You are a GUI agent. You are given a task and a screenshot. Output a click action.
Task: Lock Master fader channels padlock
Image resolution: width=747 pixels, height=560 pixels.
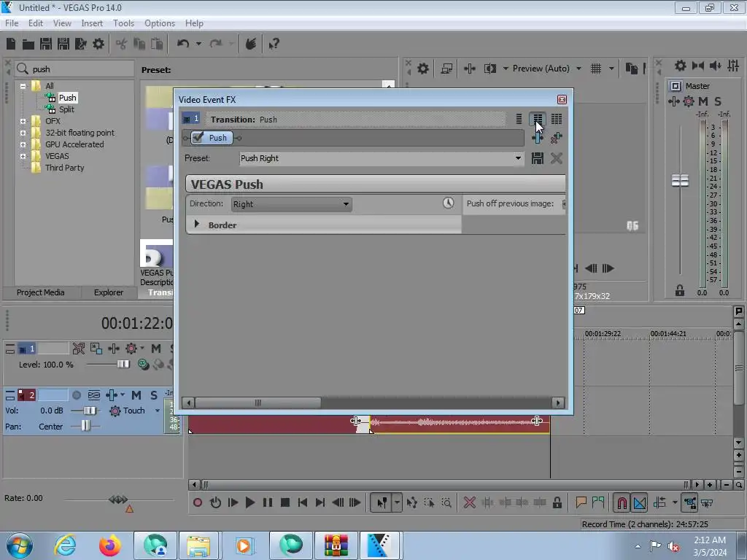coord(680,290)
